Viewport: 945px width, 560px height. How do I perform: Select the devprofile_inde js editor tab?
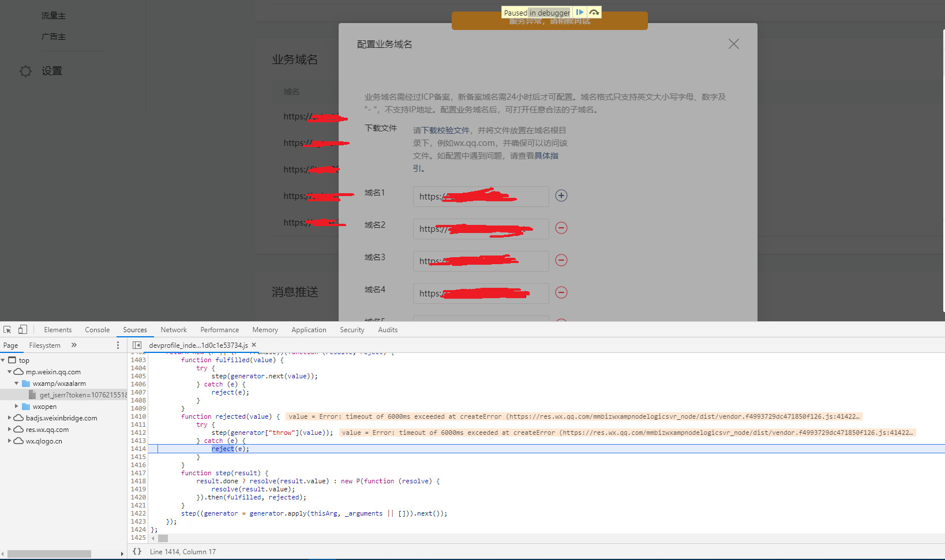(x=198, y=345)
